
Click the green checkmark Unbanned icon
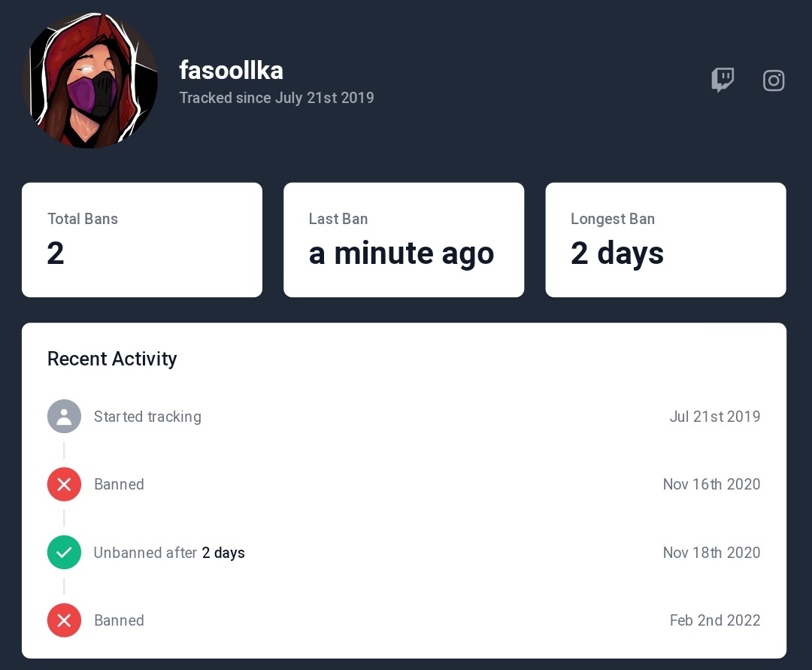(64, 553)
